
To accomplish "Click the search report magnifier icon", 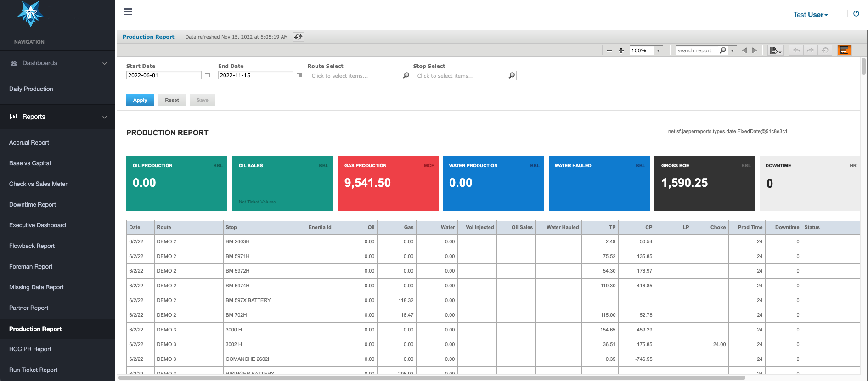I will pos(723,50).
